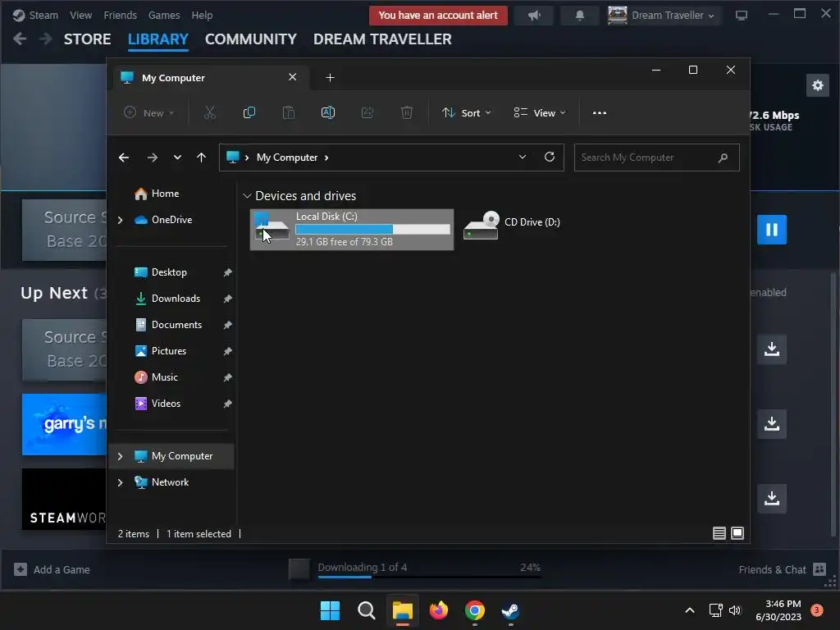The width and height of the screenshot is (840, 630).
Task: Open the Friends menu
Action: tap(120, 15)
